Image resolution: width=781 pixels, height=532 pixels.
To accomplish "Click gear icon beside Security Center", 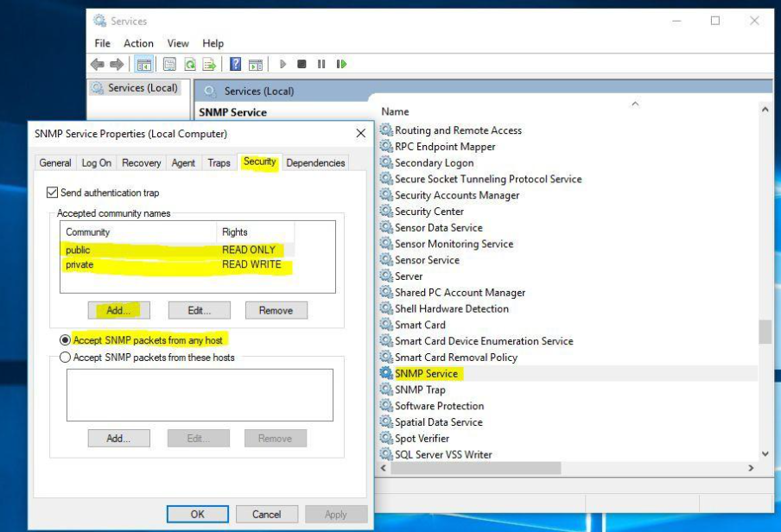I will tap(386, 212).
